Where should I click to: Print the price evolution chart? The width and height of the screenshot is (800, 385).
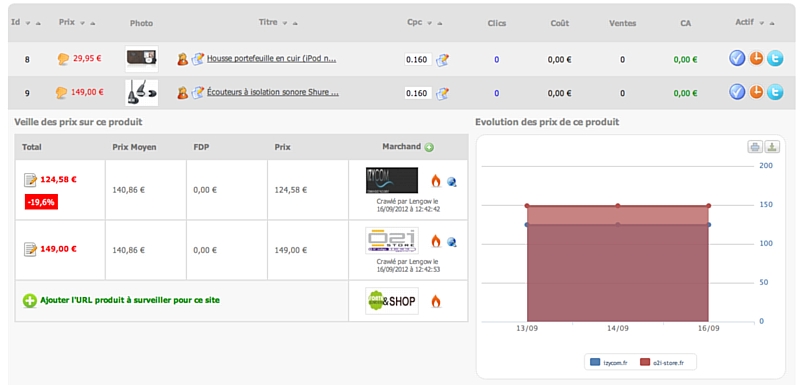click(x=755, y=147)
